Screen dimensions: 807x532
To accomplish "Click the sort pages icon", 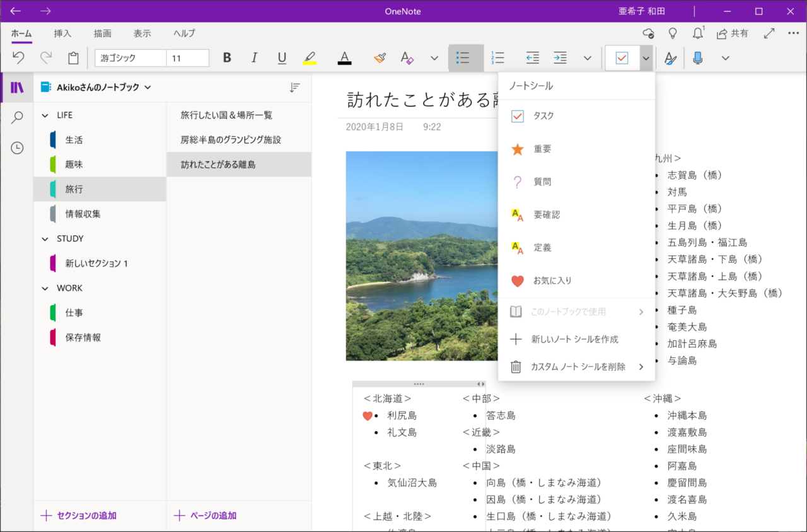I will [294, 88].
